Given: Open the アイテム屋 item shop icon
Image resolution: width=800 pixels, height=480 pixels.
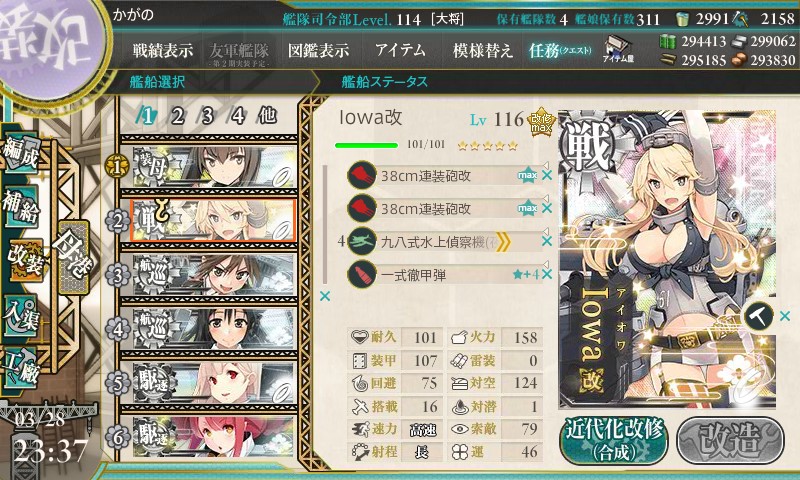Looking at the screenshot, I should pos(618,50).
